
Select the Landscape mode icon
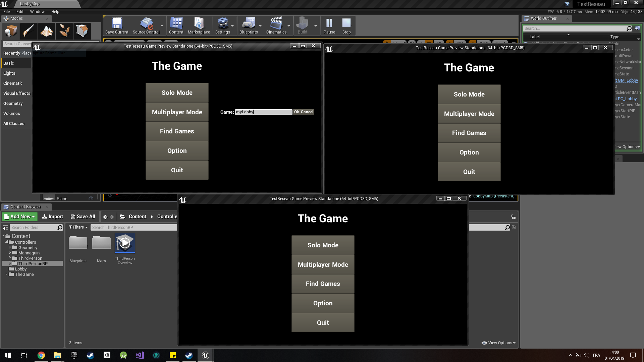point(47,31)
